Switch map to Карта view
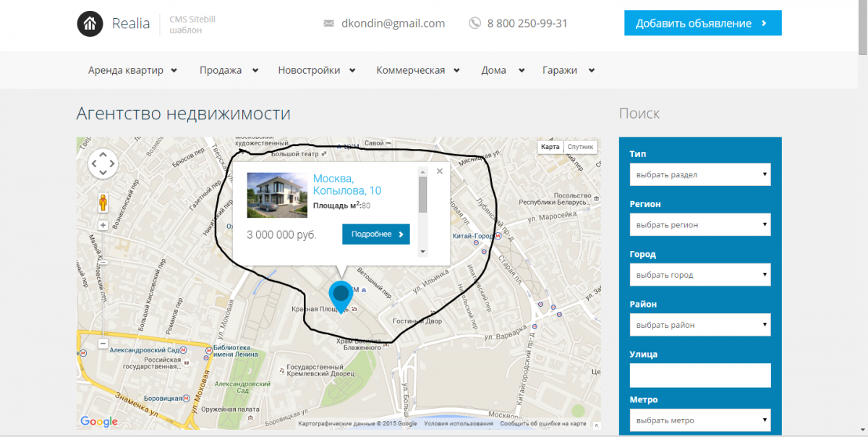Viewport: 868px width, 437px height. (x=550, y=147)
